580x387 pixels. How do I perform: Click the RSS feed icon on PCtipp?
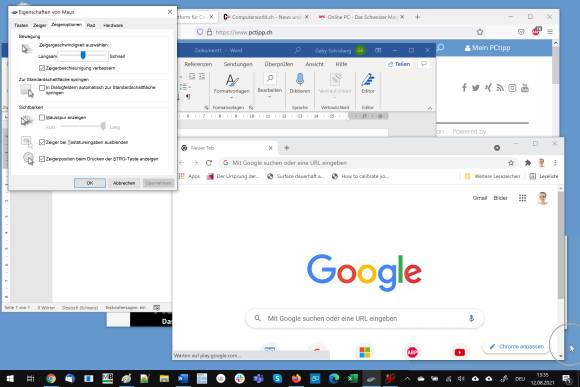tap(500, 88)
